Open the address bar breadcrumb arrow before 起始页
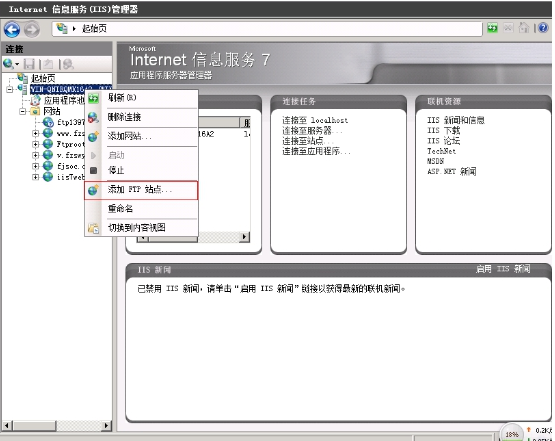555x441 pixels. 74,29
